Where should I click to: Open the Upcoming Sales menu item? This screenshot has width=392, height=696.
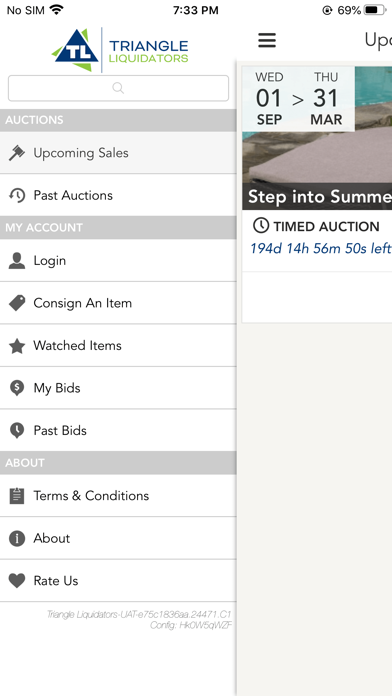pos(118,153)
